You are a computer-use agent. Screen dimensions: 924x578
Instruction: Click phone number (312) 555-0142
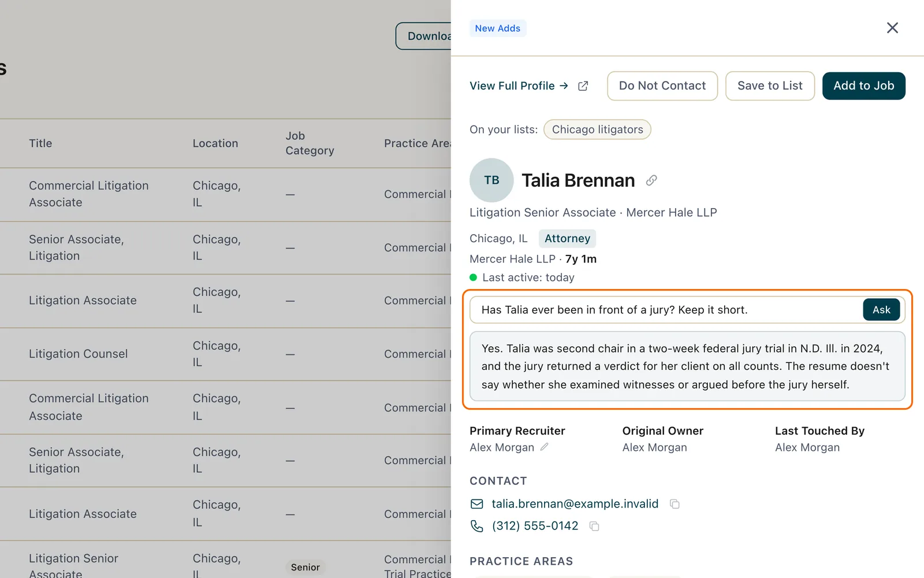[x=535, y=526]
